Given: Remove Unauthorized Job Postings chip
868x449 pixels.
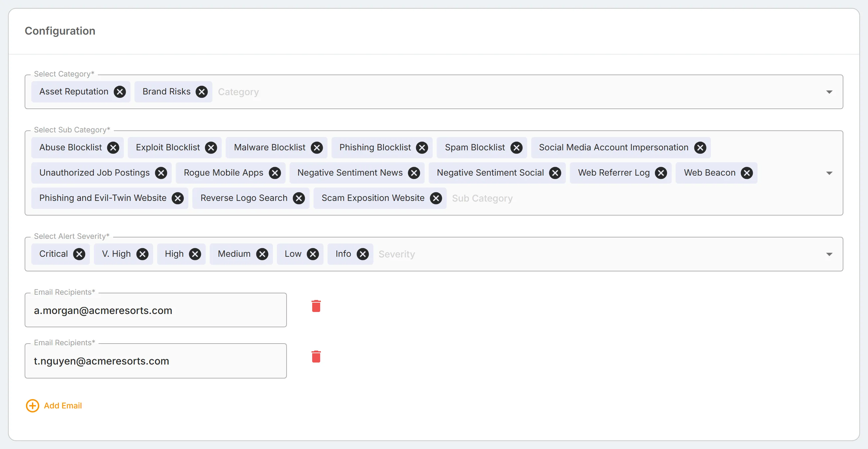Looking at the screenshot, I should 161,173.
